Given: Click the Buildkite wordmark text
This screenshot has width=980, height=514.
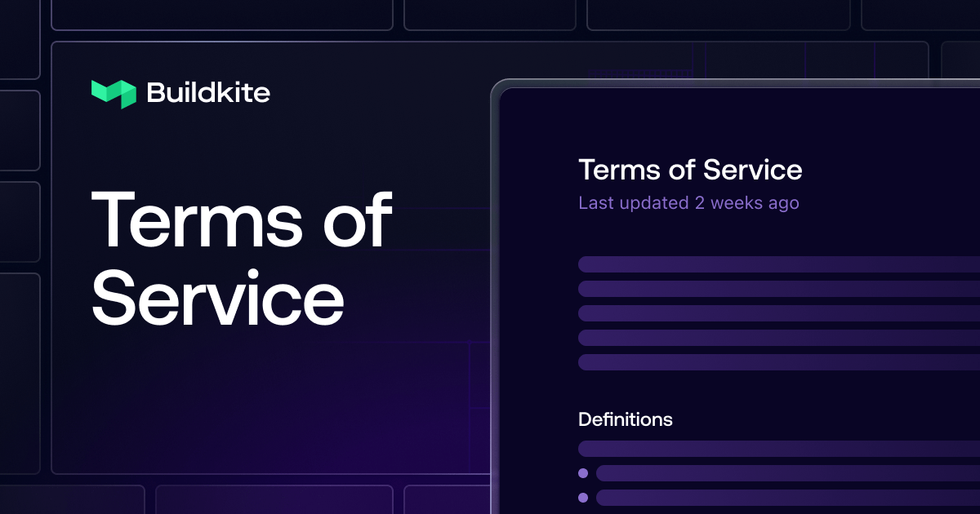Looking at the screenshot, I should 208,93.
